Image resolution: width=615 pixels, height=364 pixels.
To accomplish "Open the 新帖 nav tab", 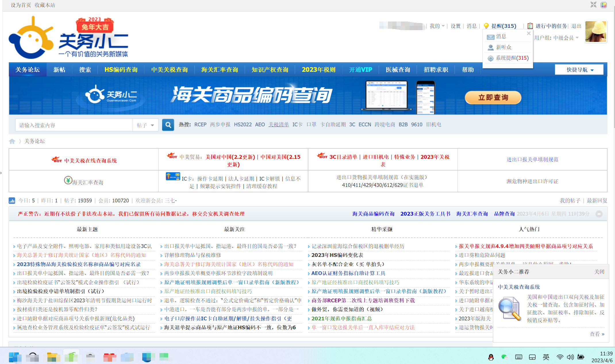I will [x=59, y=70].
